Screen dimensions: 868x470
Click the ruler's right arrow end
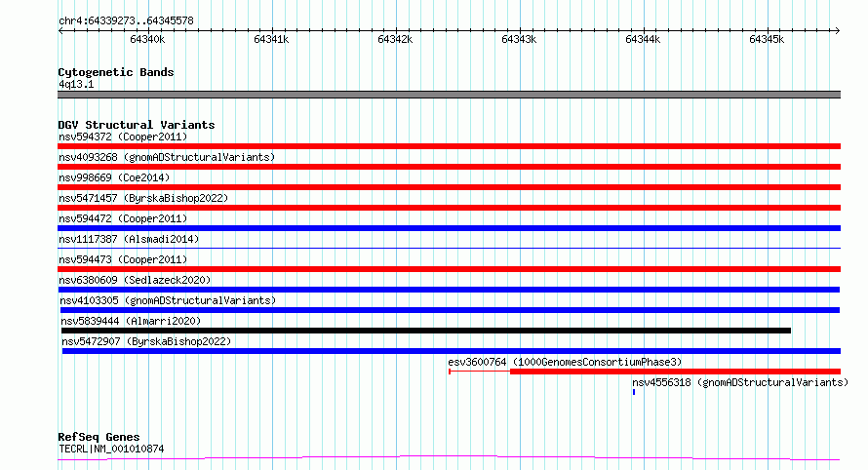(x=838, y=30)
